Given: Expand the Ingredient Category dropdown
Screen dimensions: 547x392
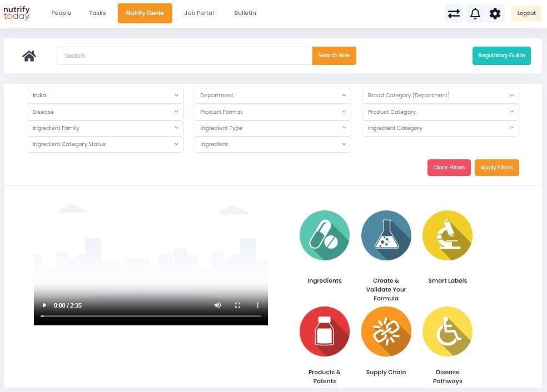Looking at the screenshot, I should pos(440,128).
